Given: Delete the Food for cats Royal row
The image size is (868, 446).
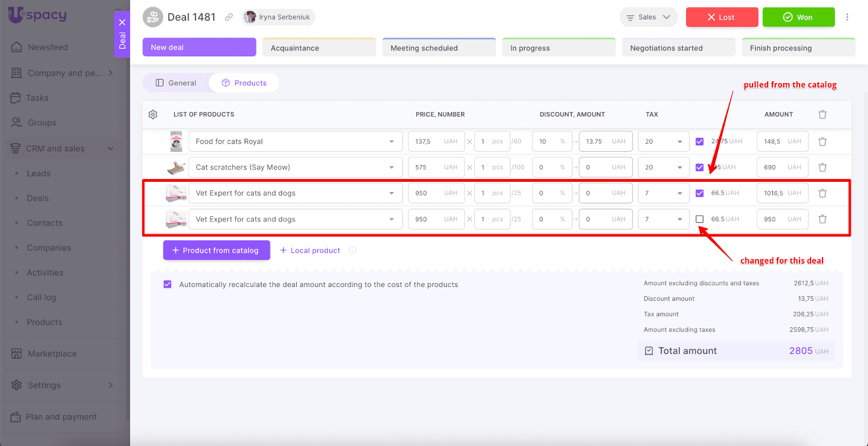Looking at the screenshot, I should 822,142.
